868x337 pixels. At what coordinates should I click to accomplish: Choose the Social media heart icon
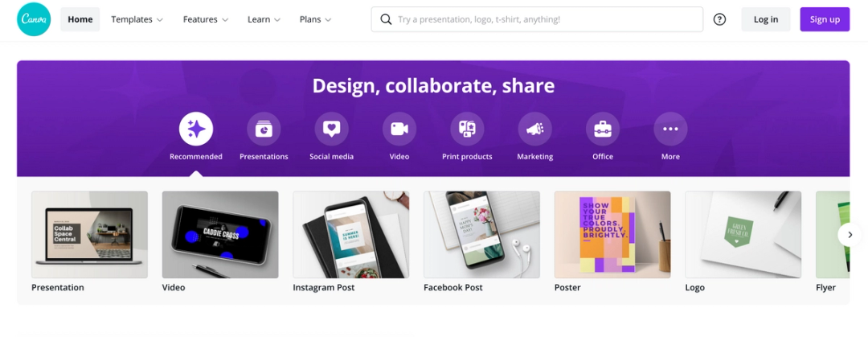(332, 129)
